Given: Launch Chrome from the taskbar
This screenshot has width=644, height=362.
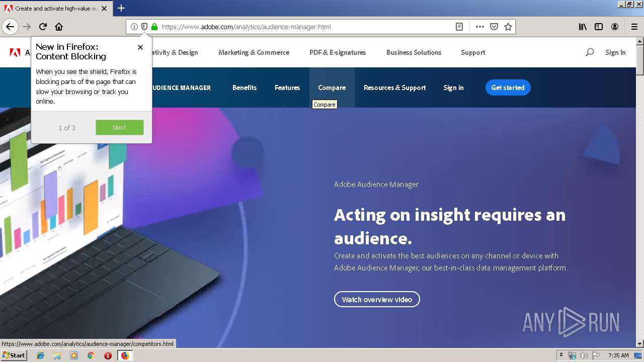Looking at the screenshot, I should pyautogui.click(x=91, y=355).
